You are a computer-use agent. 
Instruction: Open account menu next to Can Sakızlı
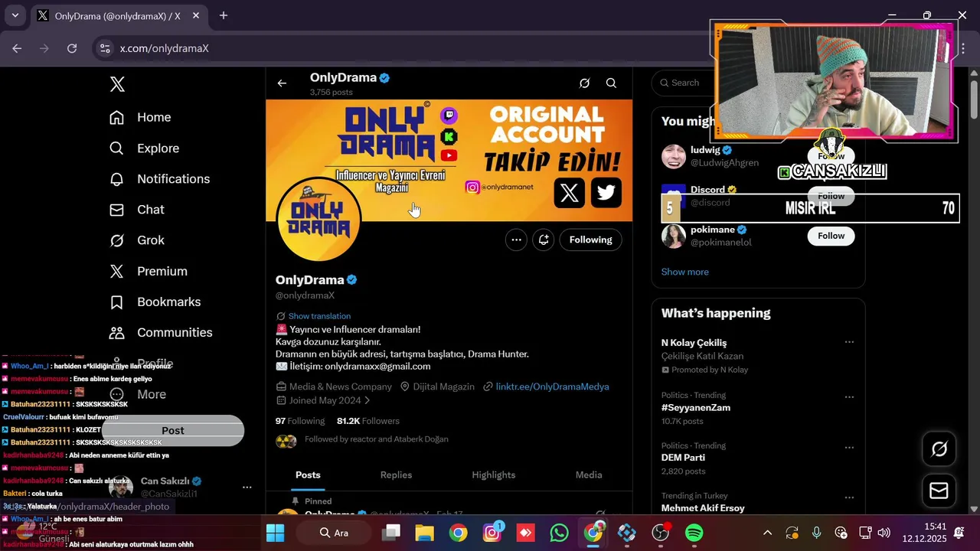[x=247, y=487]
